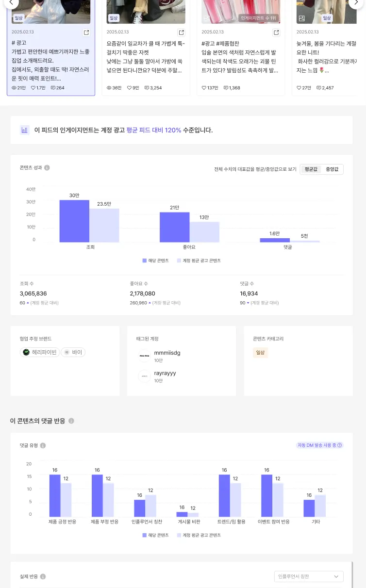Click the 21만 bar for 좋아요
Screen dimensions: 366x588
tap(174, 227)
